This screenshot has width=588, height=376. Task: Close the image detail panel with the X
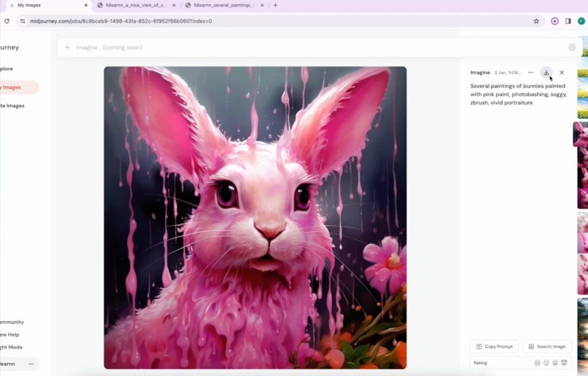pyautogui.click(x=562, y=72)
